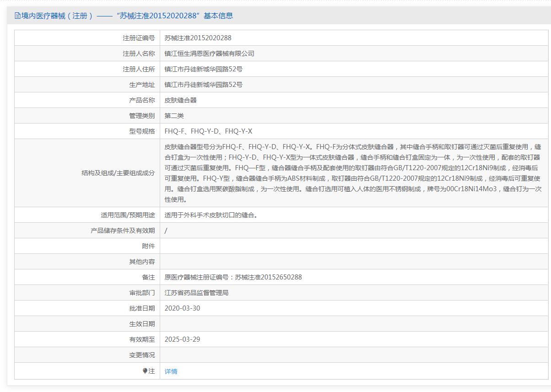The width and height of the screenshot is (551, 392).
Task: Click the lightbulb icon beside 注
Action: click(146, 371)
